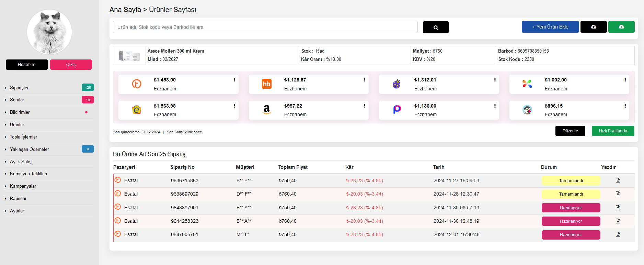Viewport: 644px width, 265px height.
Task: Open three-dot menu on the ₺997,22 Amazon card
Action: (364, 106)
